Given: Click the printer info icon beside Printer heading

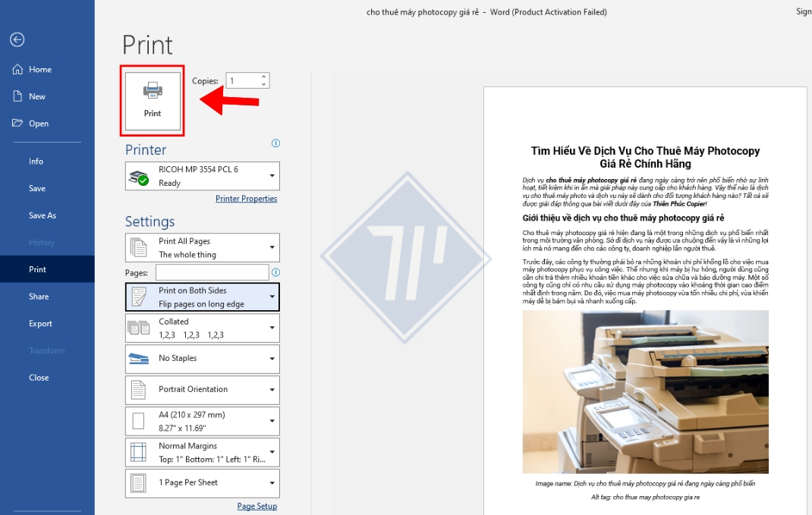Looking at the screenshot, I should (x=275, y=143).
